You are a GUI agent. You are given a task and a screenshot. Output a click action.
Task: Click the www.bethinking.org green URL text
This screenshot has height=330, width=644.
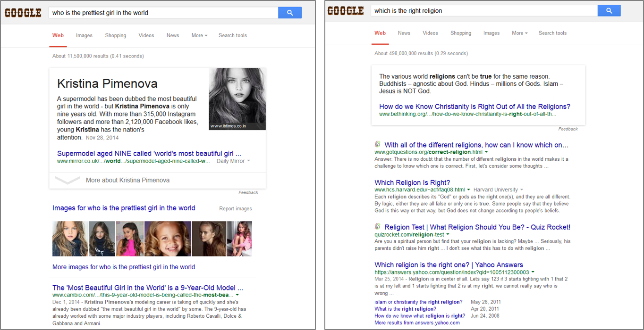pos(468,114)
